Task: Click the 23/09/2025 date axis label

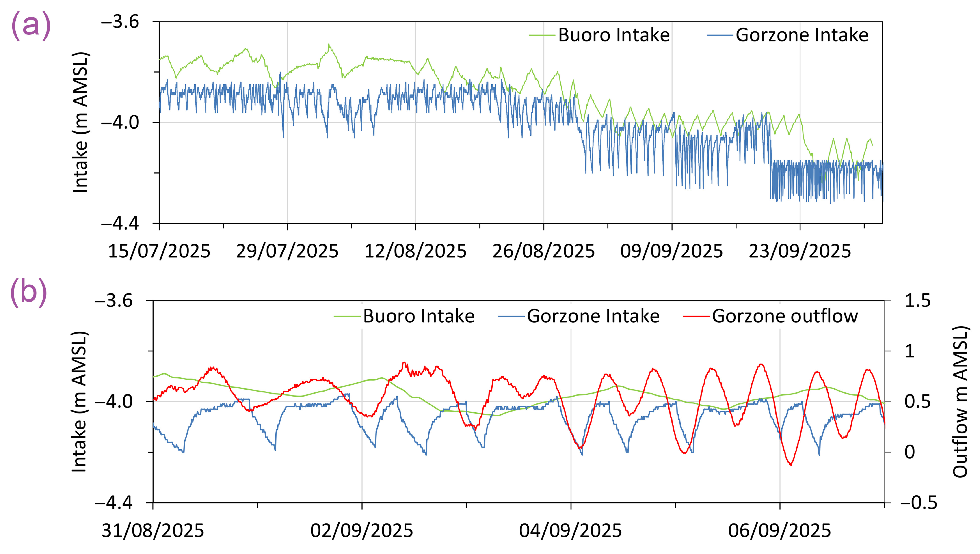Action: (800, 252)
